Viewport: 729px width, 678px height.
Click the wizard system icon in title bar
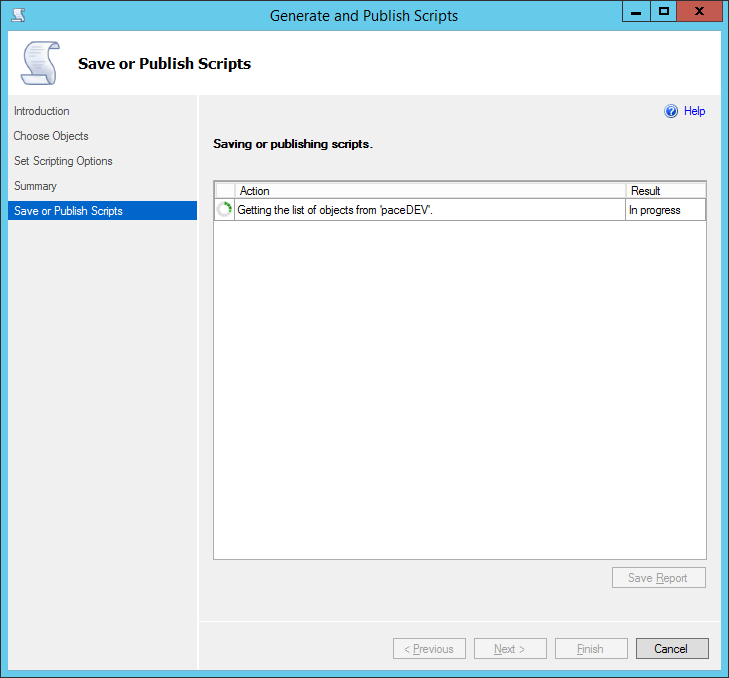pos(17,16)
